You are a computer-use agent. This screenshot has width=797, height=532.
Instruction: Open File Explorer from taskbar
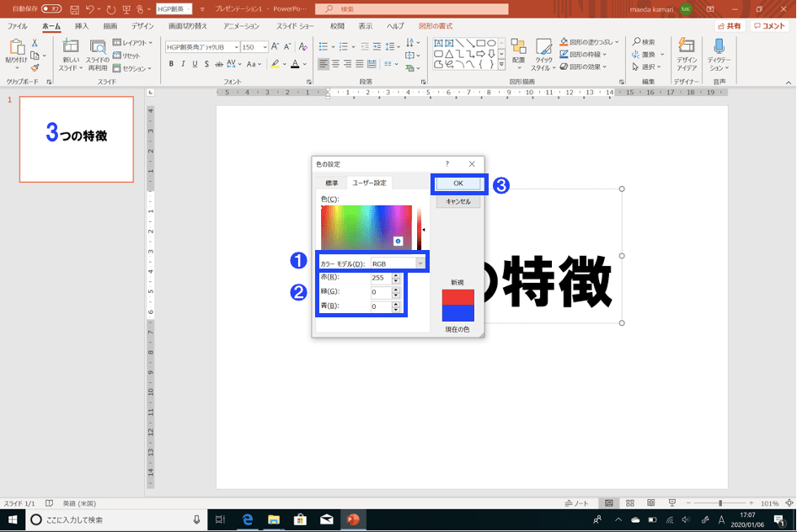point(274,519)
